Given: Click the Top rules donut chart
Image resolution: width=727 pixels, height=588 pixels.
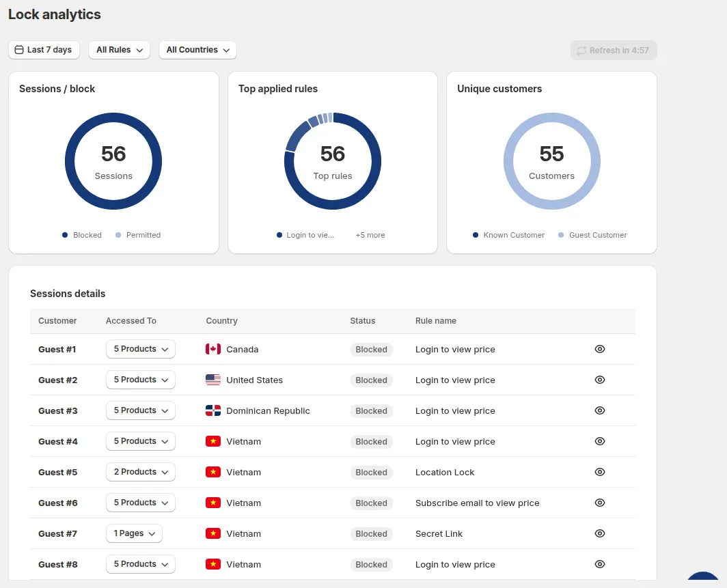Looking at the screenshot, I should pyautogui.click(x=333, y=160).
